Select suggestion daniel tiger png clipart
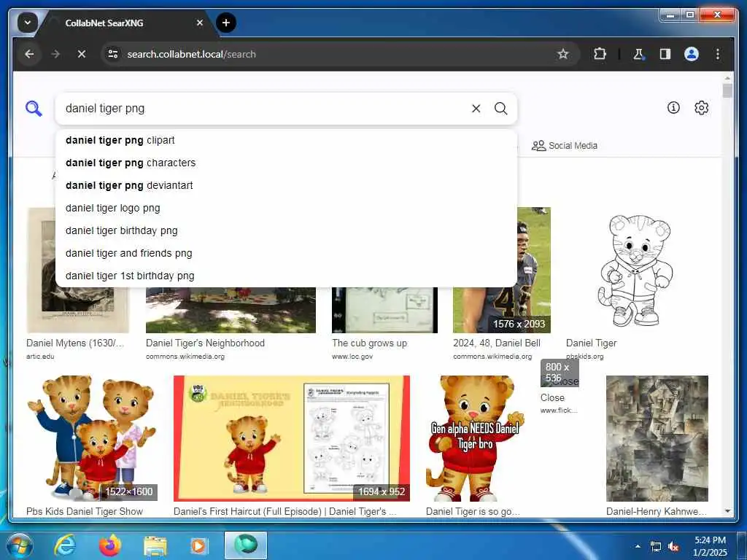The image size is (747, 560). tap(286, 141)
